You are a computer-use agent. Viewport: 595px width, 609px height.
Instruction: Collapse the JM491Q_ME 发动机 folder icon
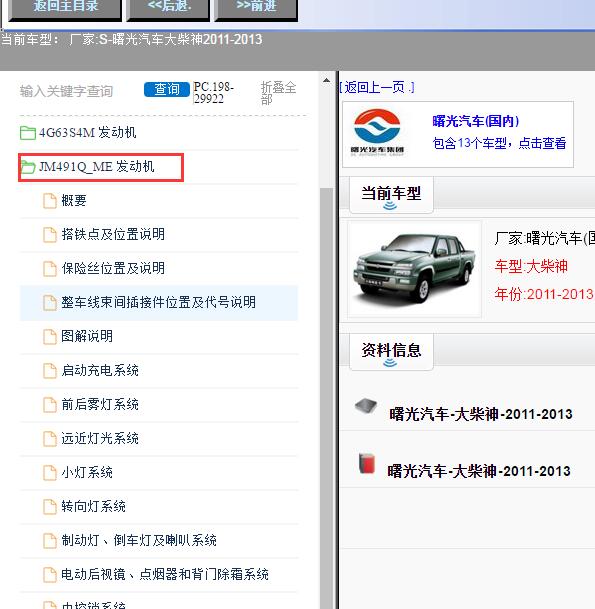click(x=28, y=167)
